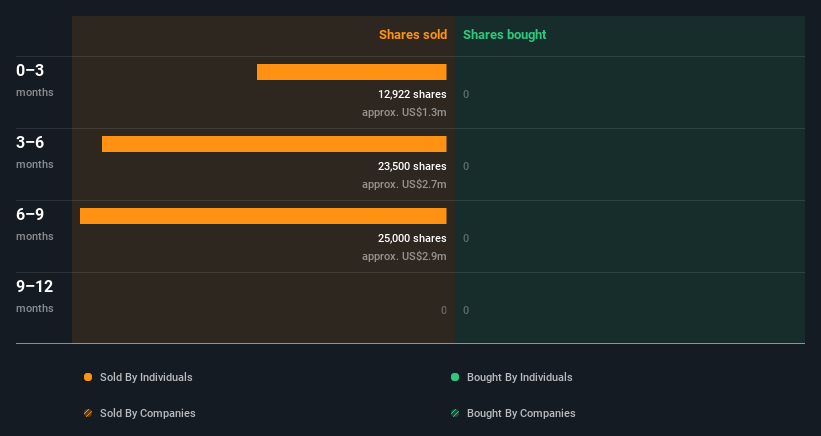Click the 25,000 shares value
The image size is (821, 436).
point(413,238)
